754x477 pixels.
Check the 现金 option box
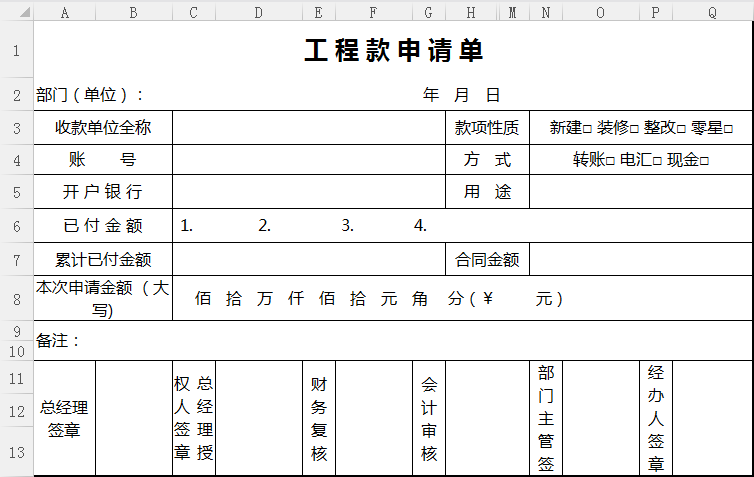pos(704,160)
